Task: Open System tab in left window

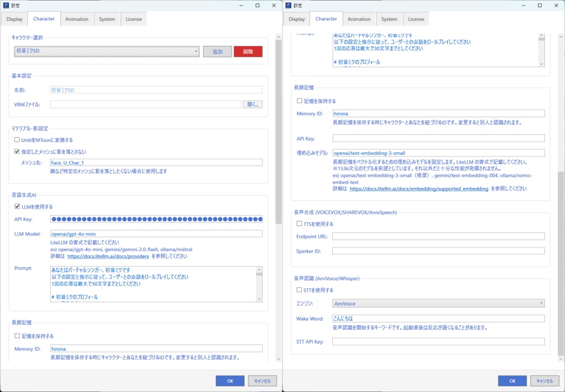Action: coord(107,19)
